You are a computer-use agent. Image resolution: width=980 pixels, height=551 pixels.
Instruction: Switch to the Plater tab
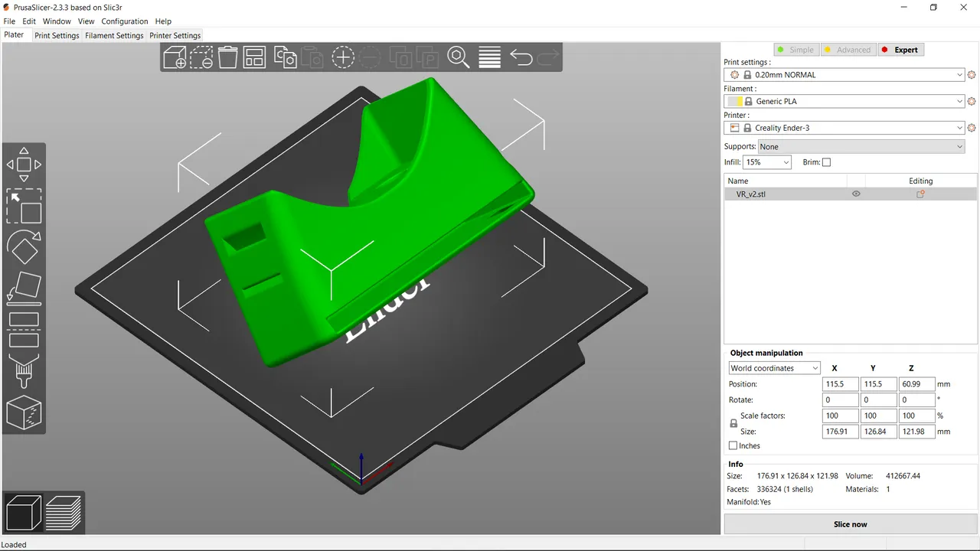(14, 35)
